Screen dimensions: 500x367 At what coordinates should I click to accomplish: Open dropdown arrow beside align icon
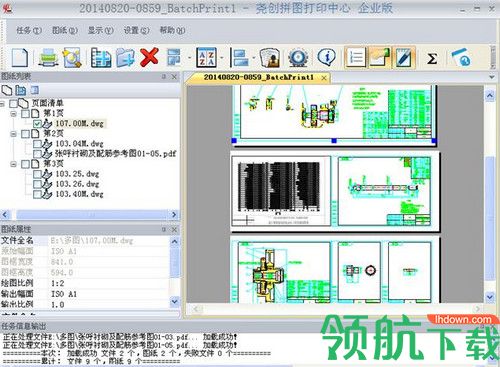point(254,58)
